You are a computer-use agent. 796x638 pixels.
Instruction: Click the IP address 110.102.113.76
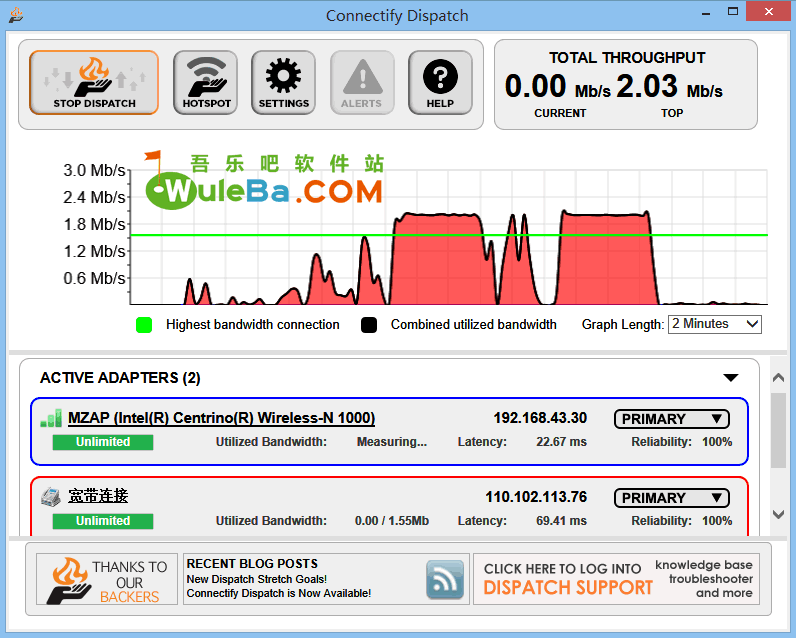point(536,496)
